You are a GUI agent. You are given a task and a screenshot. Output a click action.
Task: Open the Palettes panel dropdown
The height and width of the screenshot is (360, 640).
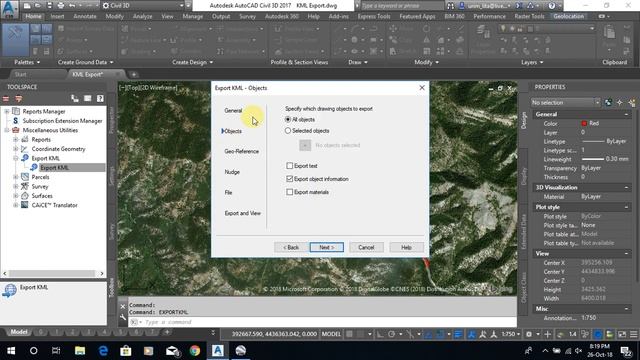[27, 62]
